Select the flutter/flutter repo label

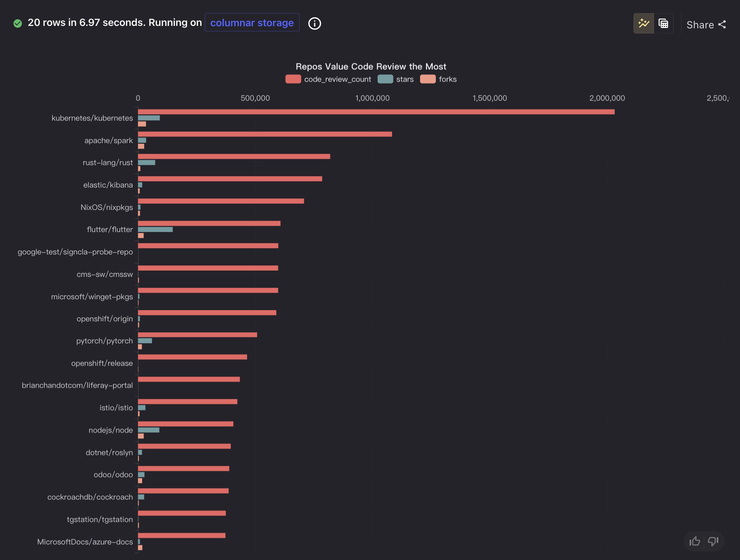pyautogui.click(x=110, y=229)
